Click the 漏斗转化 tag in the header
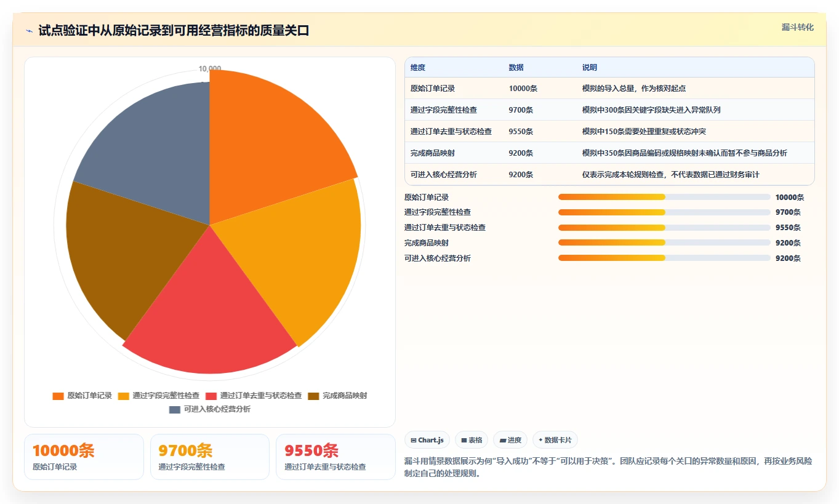The width and height of the screenshot is (839, 504). pyautogui.click(x=797, y=27)
